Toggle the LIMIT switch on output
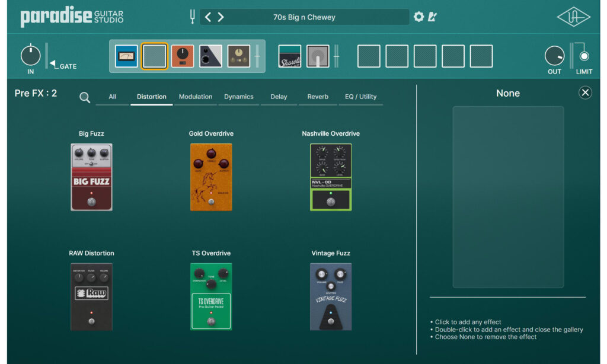The width and height of the screenshot is (607, 364). click(x=584, y=57)
